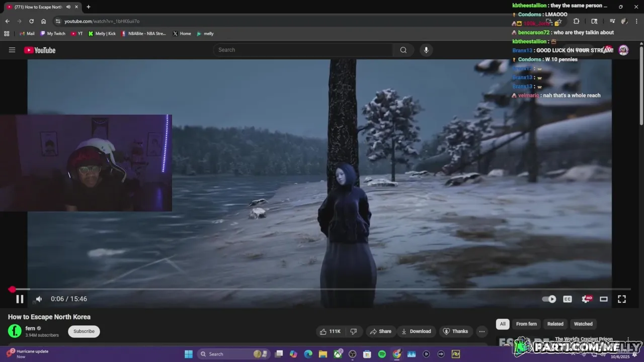
Task: Open the YouTube account avatar menu
Action: click(623, 50)
